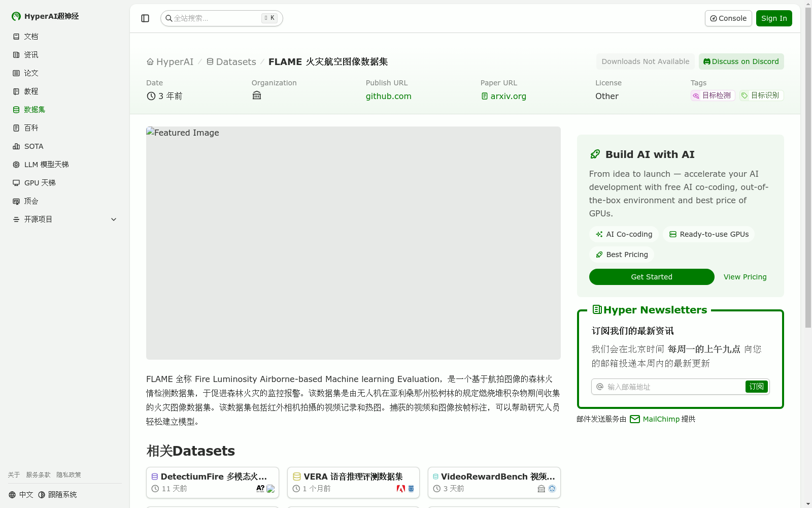Click the SOTA chart icon
The image size is (812, 508).
tap(16, 146)
